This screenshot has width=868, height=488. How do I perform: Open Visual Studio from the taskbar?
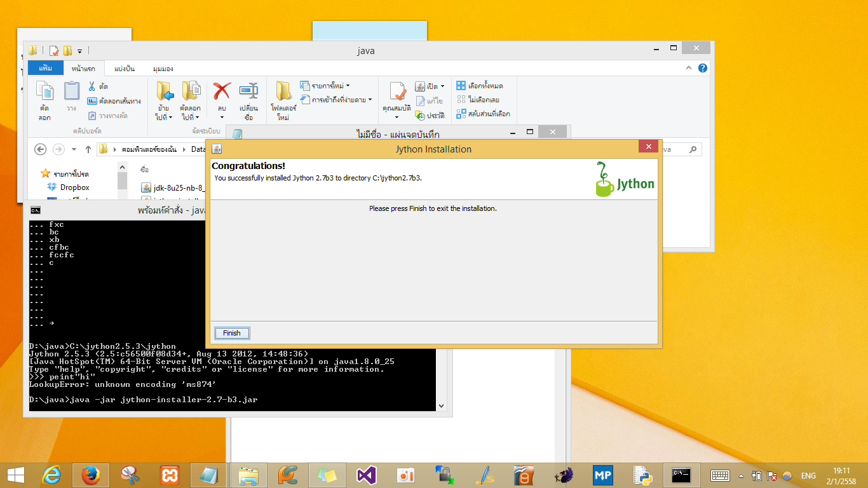[367, 475]
